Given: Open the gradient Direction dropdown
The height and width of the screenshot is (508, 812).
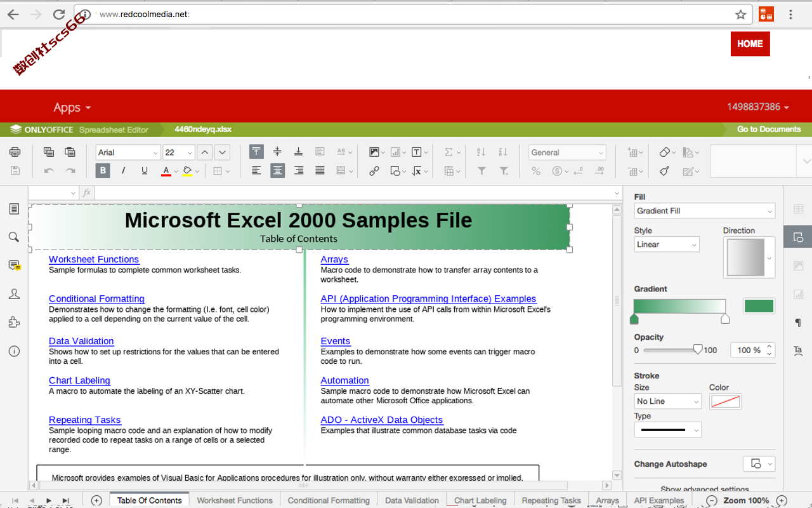Looking at the screenshot, I should (749, 258).
